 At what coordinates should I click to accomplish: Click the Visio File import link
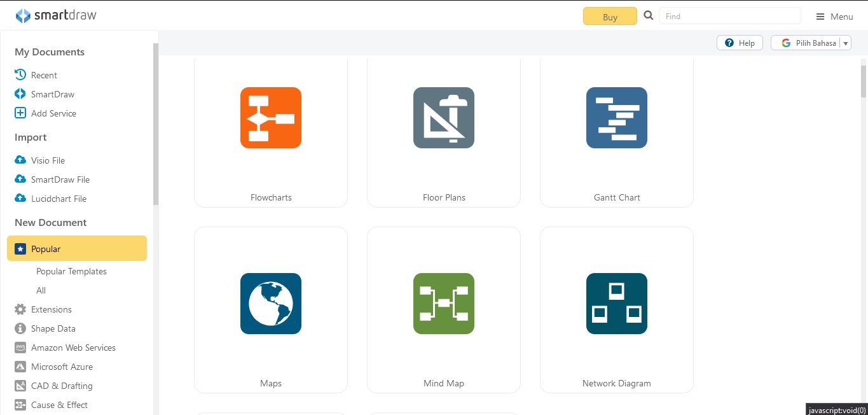click(48, 160)
